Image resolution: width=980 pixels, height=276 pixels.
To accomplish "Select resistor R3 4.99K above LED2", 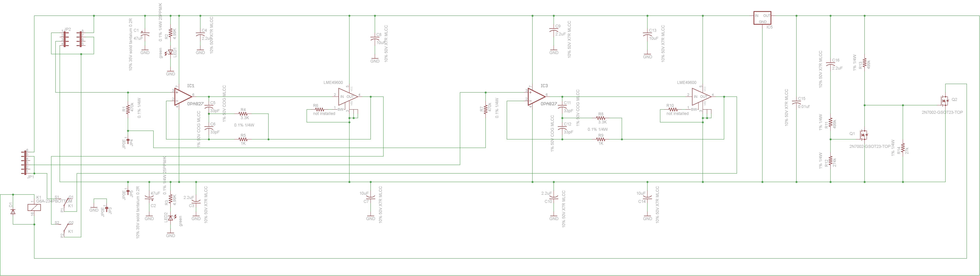I will (170, 199).
